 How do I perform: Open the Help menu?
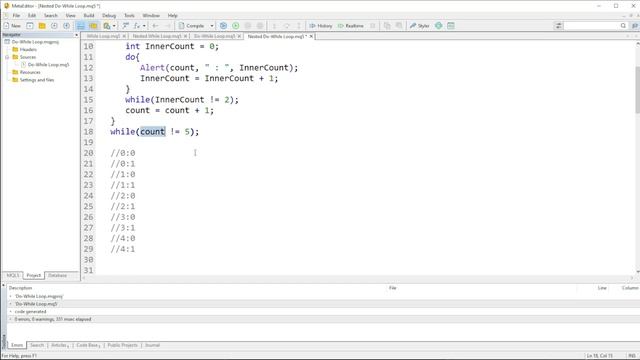coord(173,16)
